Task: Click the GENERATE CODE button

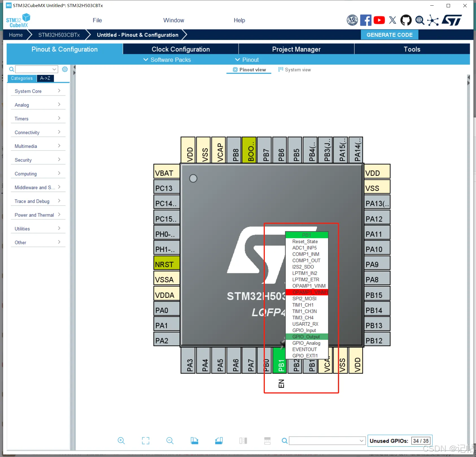Action: point(390,35)
